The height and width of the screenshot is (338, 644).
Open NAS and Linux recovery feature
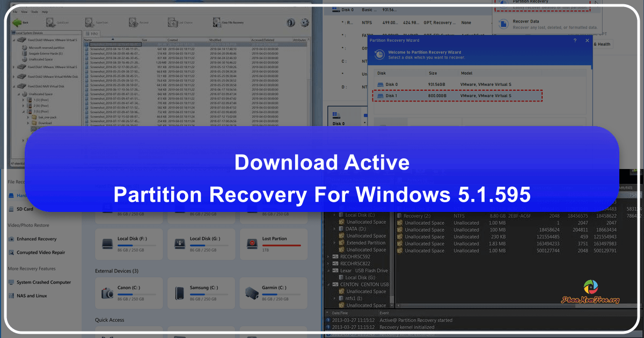[32, 296]
